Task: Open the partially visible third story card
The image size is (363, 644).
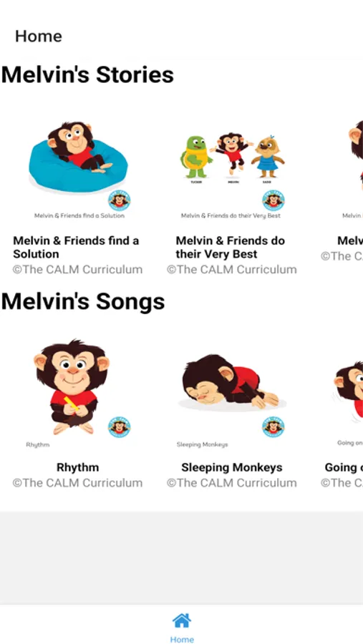Action: [x=342, y=189]
